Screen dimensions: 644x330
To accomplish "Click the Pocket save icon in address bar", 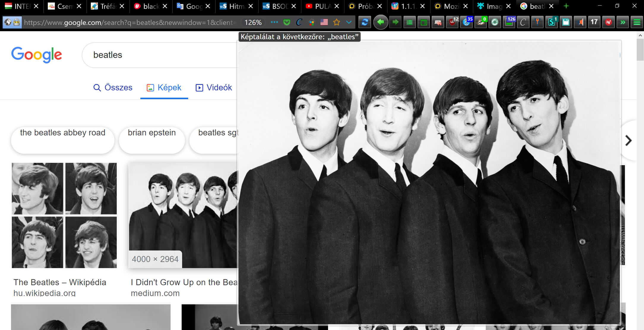I will (x=287, y=22).
